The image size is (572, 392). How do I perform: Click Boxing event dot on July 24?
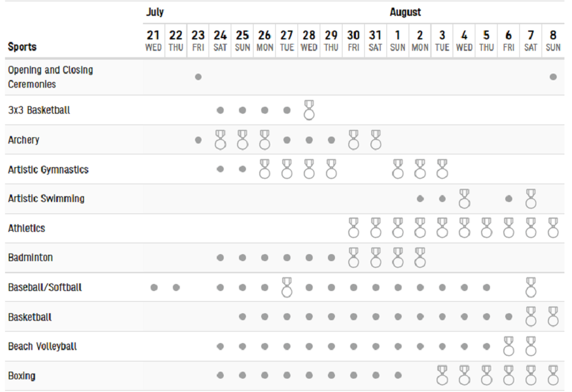[221, 375]
